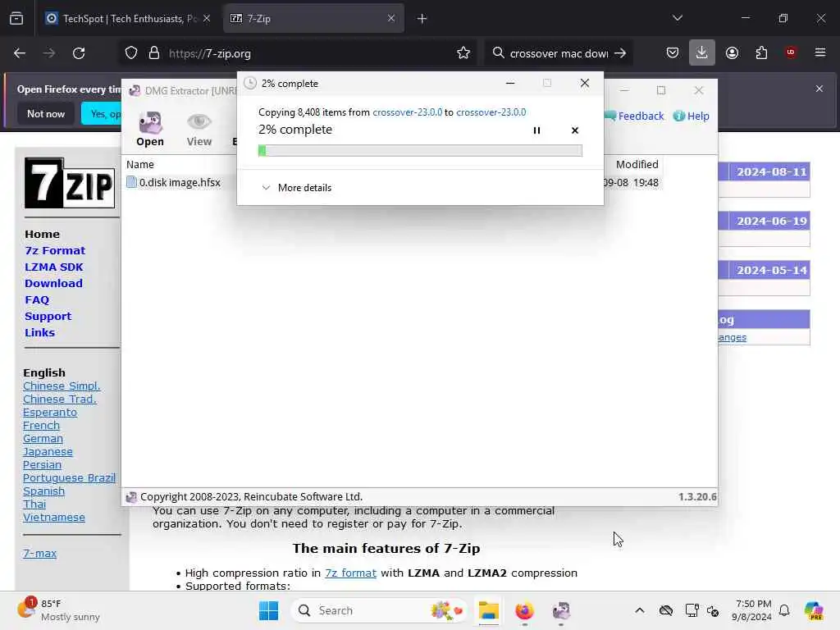The image size is (840, 630).
Task: Switch language to German
Action: pos(43,438)
